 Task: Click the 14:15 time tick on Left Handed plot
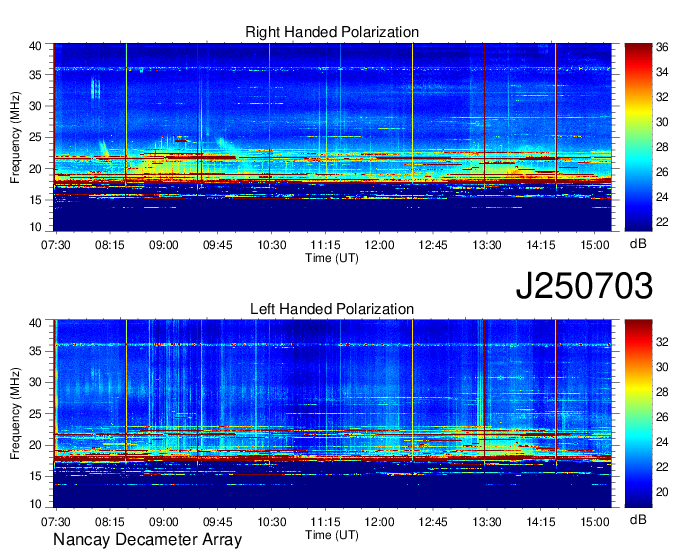541,522
